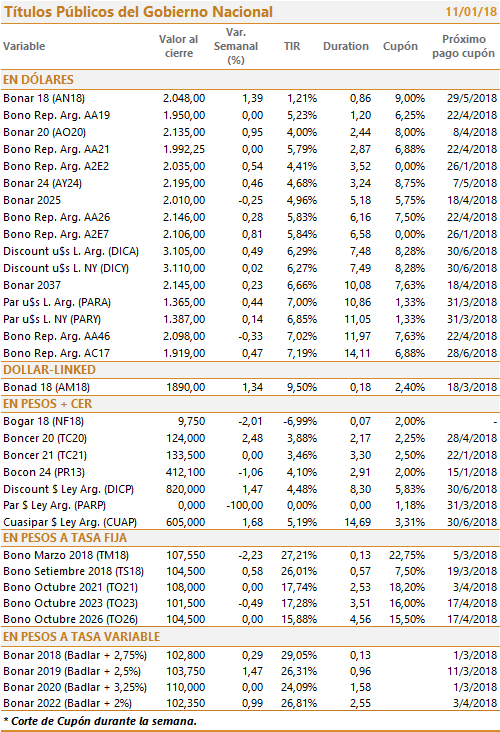Click the 'Próximo pago cupón' column header

[x=464, y=46]
